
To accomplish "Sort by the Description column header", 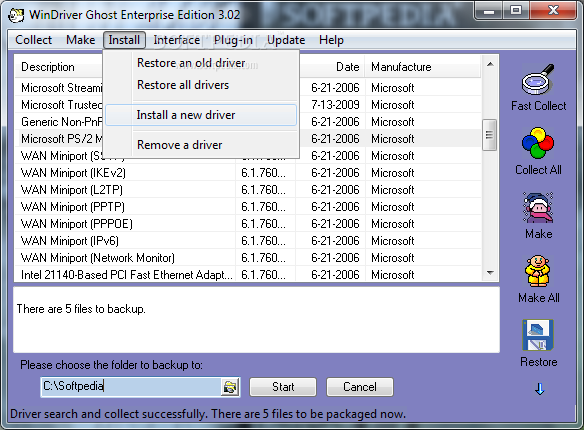I will 59,67.
